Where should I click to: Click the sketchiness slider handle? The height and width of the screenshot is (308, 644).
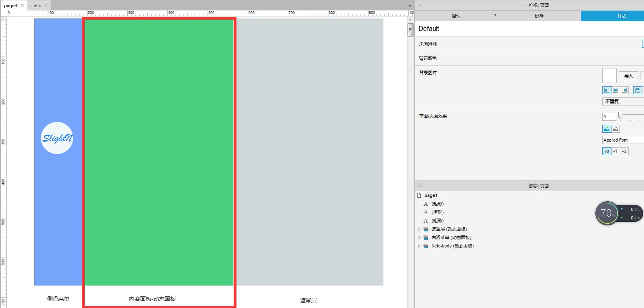coord(620,115)
